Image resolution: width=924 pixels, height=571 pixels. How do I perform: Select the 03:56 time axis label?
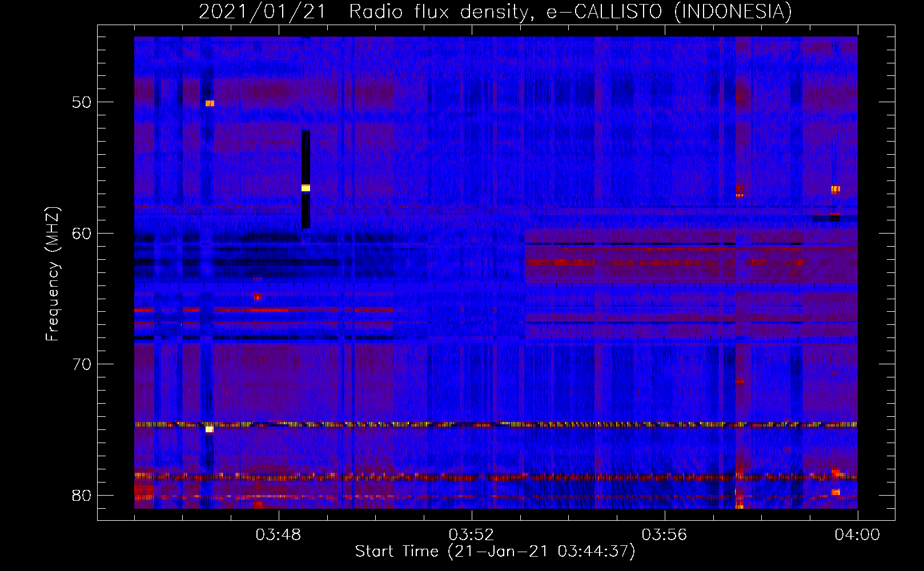coord(664,535)
